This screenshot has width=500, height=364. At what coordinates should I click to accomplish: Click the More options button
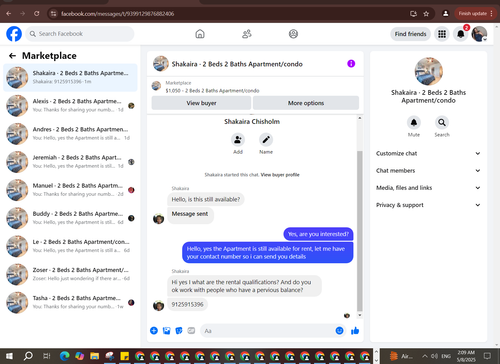click(306, 103)
